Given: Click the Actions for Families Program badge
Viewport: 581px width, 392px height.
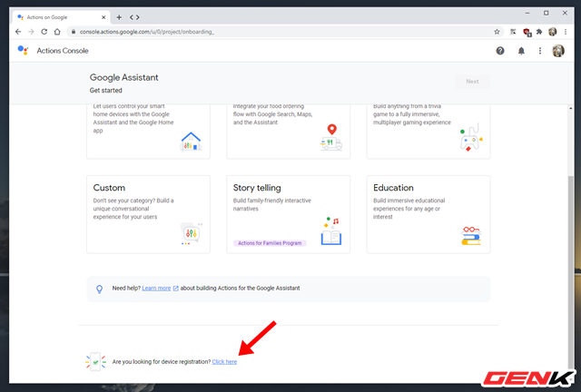Looking at the screenshot, I should click(270, 243).
